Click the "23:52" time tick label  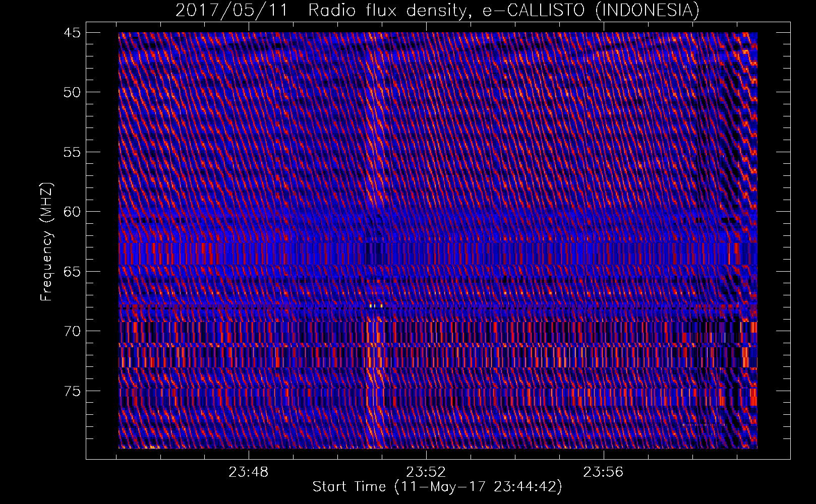click(x=426, y=472)
